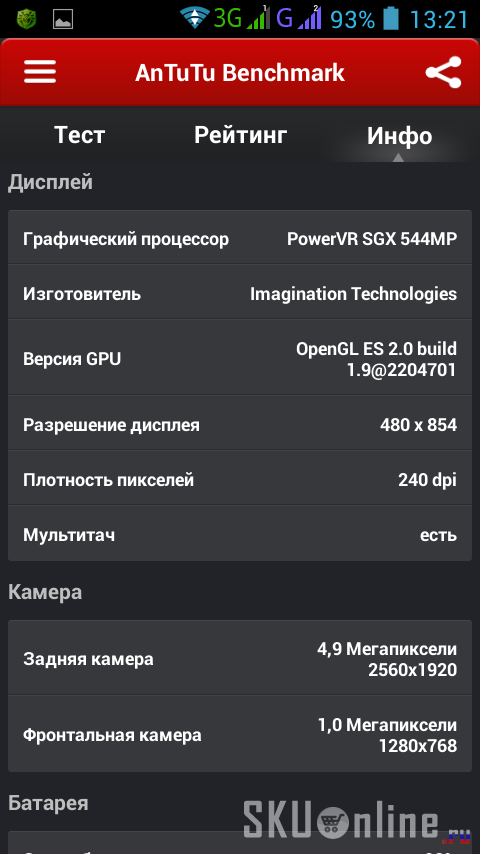Tap the Изготовитель row
Viewport: 480px width, 854px height.
(240, 292)
